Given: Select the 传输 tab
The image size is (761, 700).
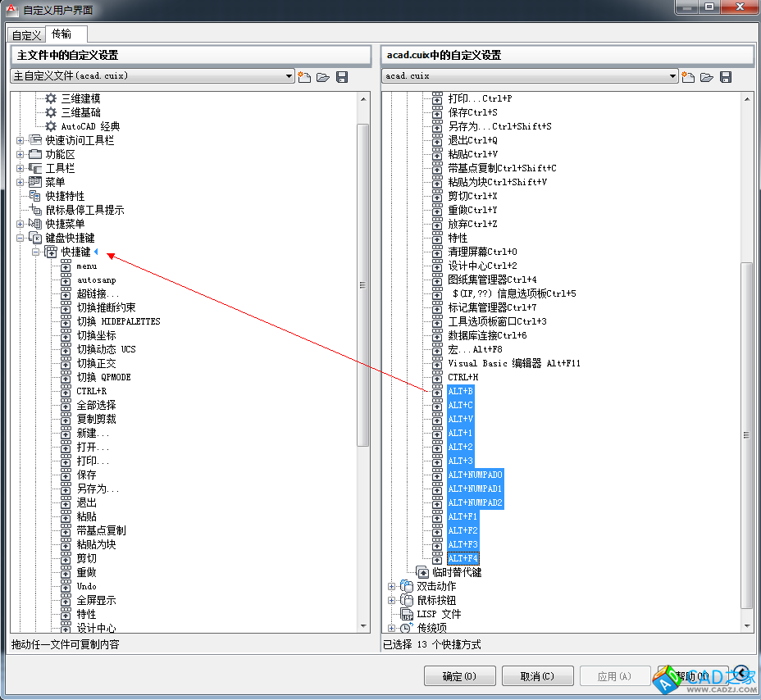Looking at the screenshot, I should pyautogui.click(x=62, y=34).
